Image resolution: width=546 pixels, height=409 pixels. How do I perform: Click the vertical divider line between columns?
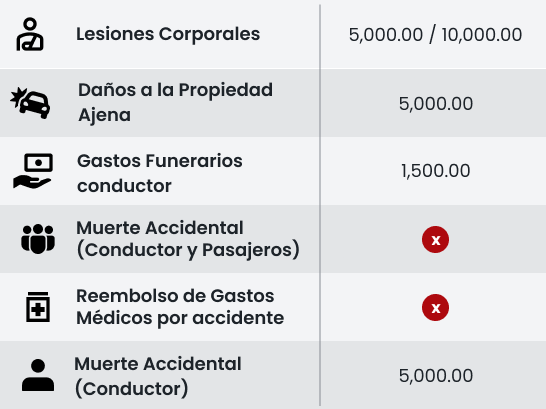(x=320, y=205)
